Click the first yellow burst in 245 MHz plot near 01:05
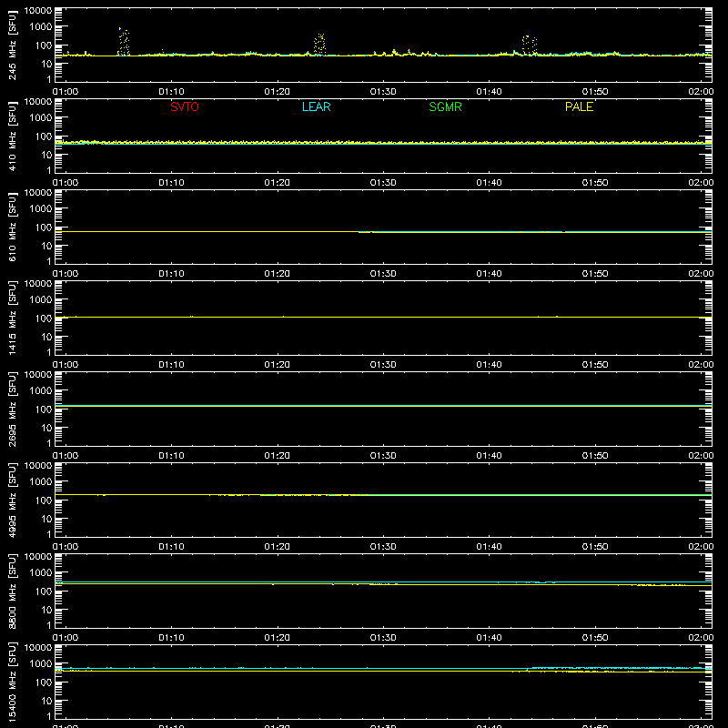Viewport: 728px width, 728px height. coord(124,42)
